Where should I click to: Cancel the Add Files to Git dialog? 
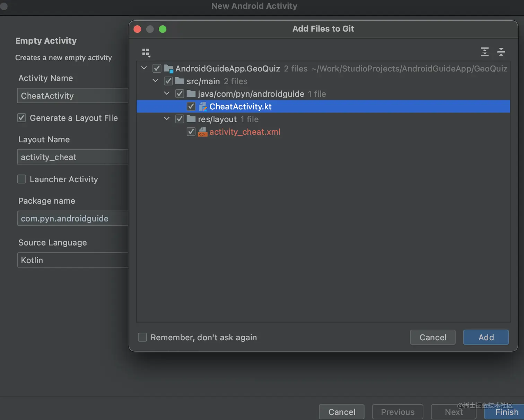tap(433, 337)
